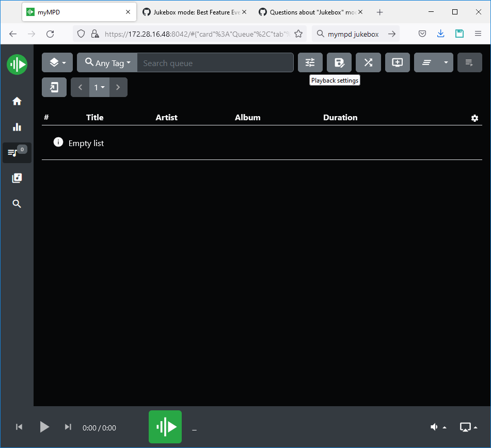Go to previous queue page
This screenshot has width=491, height=448.
(80, 87)
